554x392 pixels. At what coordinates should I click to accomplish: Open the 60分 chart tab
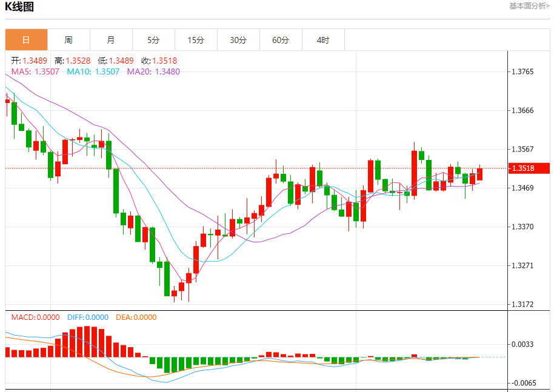[x=281, y=40]
